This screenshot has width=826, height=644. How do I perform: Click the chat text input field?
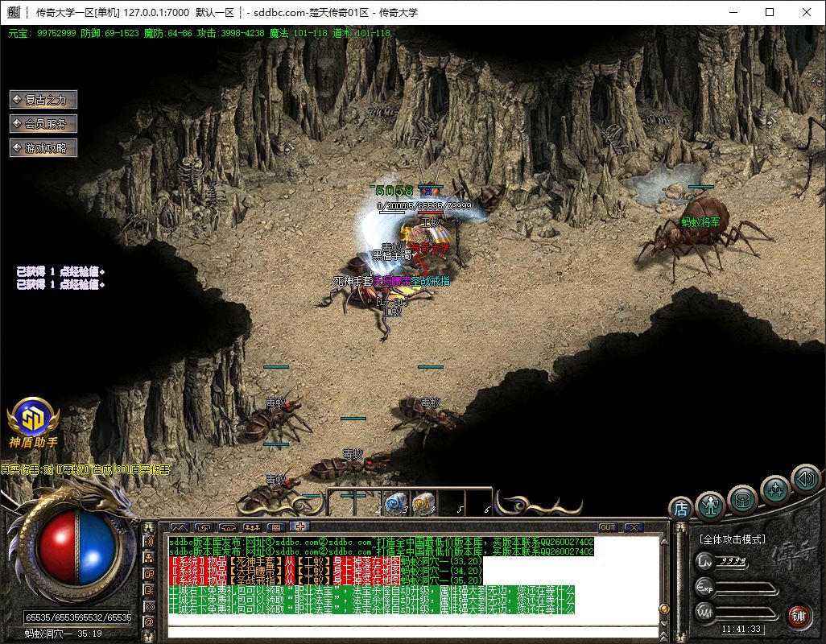point(413,632)
